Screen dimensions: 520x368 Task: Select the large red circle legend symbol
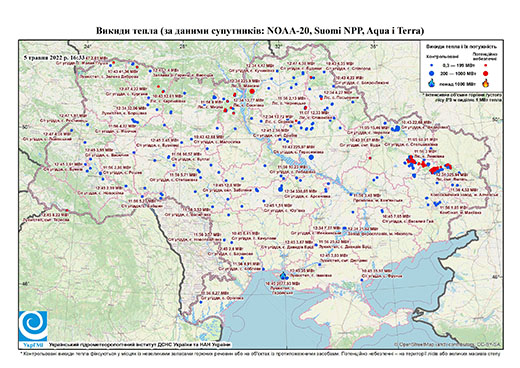[x=485, y=73]
